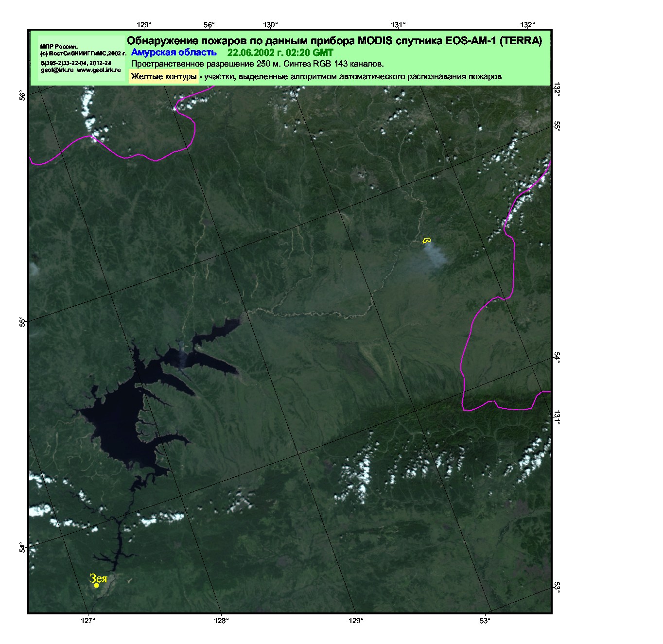
Task: Select the yellow Зея city label
Action: (99, 578)
